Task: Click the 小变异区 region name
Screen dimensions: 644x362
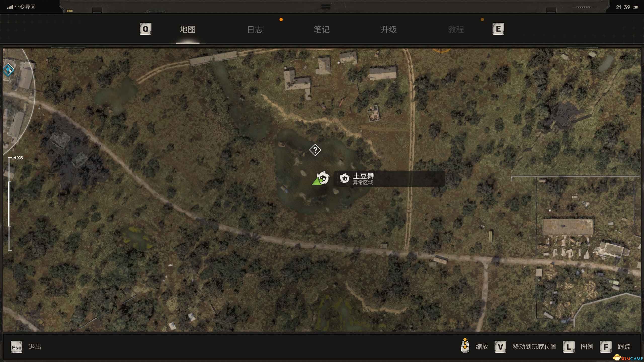Action: [x=25, y=7]
